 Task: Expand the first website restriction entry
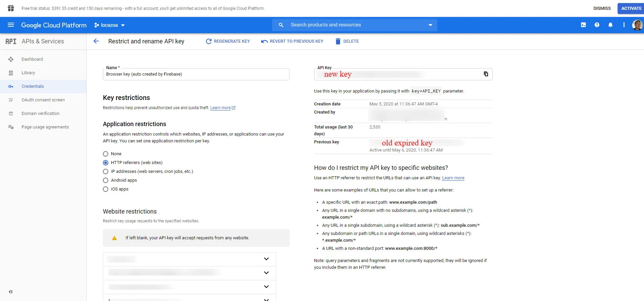(266, 259)
